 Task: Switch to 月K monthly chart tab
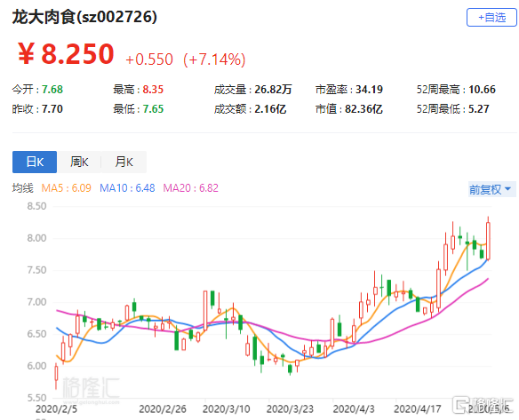124,162
